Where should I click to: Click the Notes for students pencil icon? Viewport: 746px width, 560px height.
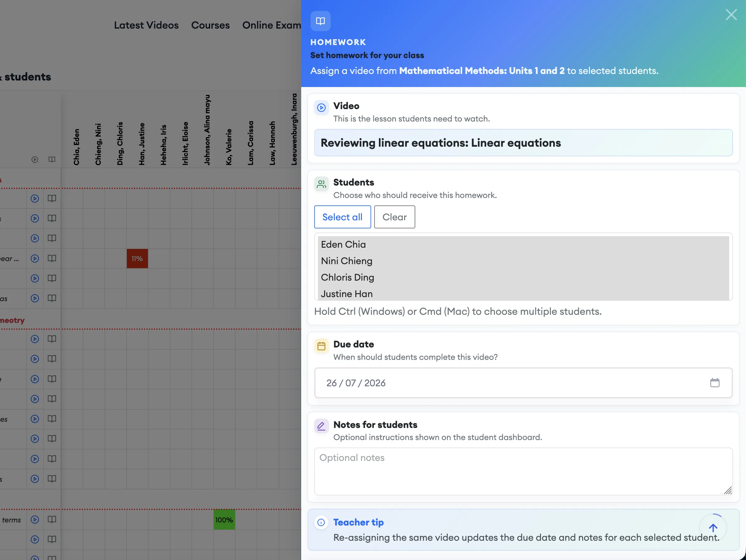point(321,426)
